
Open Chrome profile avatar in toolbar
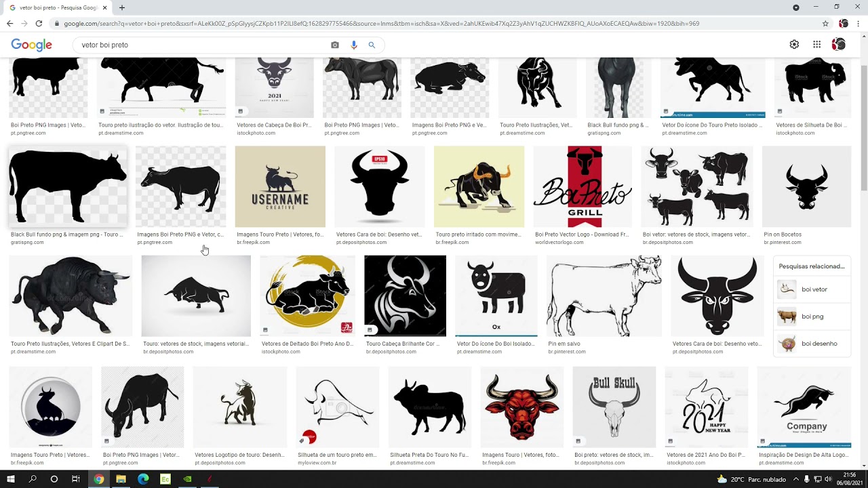pos(844,23)
